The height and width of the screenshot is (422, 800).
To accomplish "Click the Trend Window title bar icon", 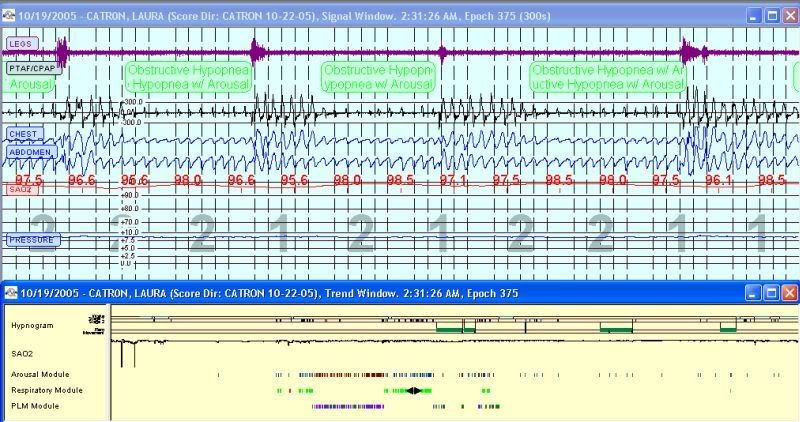I will click(x=9, y=292).
